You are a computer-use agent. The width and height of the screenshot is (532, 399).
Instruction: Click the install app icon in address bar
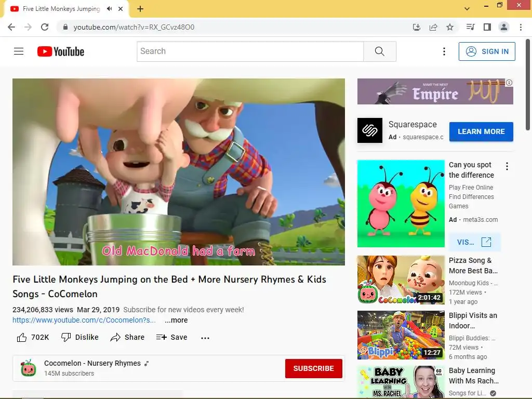pyautogui.click(x=417, y=27)
